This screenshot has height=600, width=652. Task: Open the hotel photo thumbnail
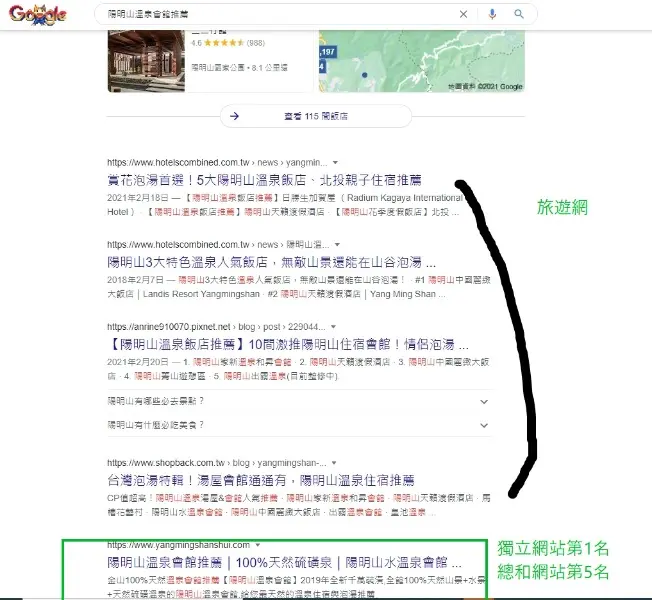pos(146,61)
